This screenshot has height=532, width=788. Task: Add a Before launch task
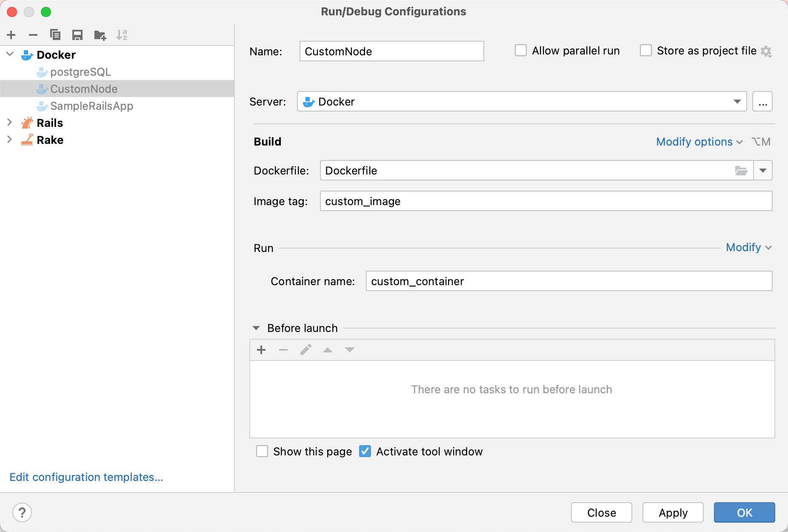click(261, 349)
